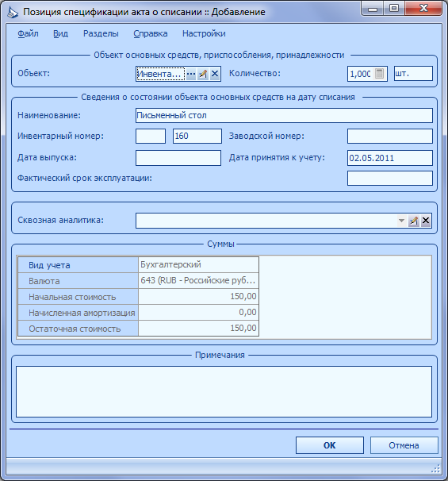
Task: Clear the Объект field with X icon
Action: (215, 74)
